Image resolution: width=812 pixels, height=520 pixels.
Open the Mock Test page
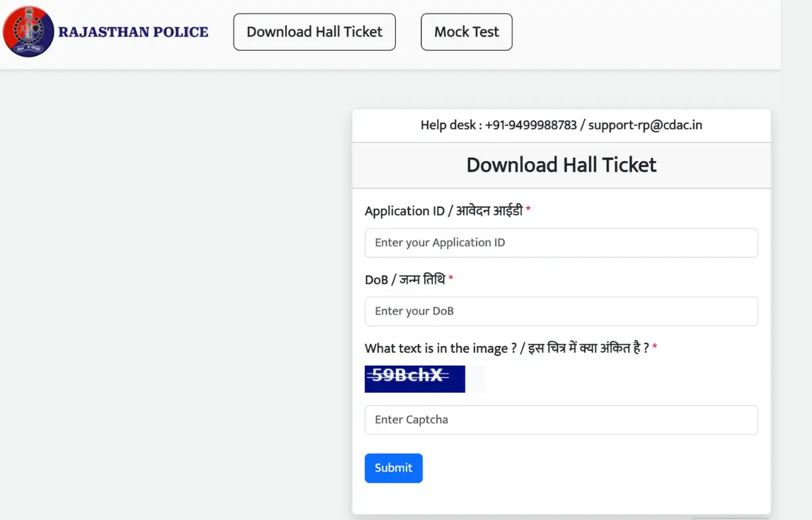coord(466,32)
